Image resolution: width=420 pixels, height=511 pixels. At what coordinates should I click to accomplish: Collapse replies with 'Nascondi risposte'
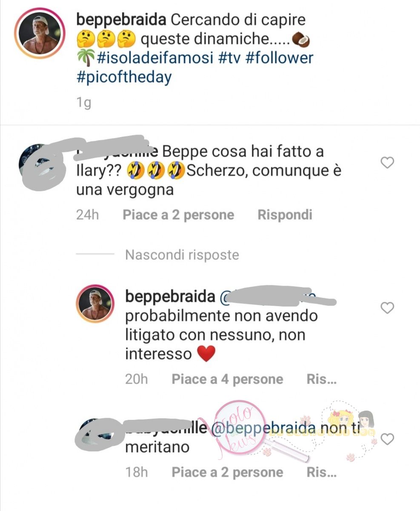182,255
